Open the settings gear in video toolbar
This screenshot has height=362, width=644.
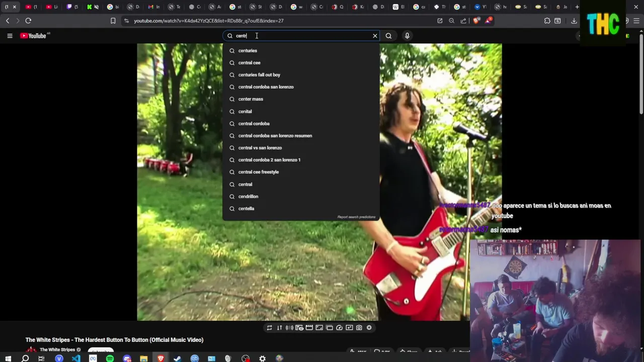click(369, 328)
